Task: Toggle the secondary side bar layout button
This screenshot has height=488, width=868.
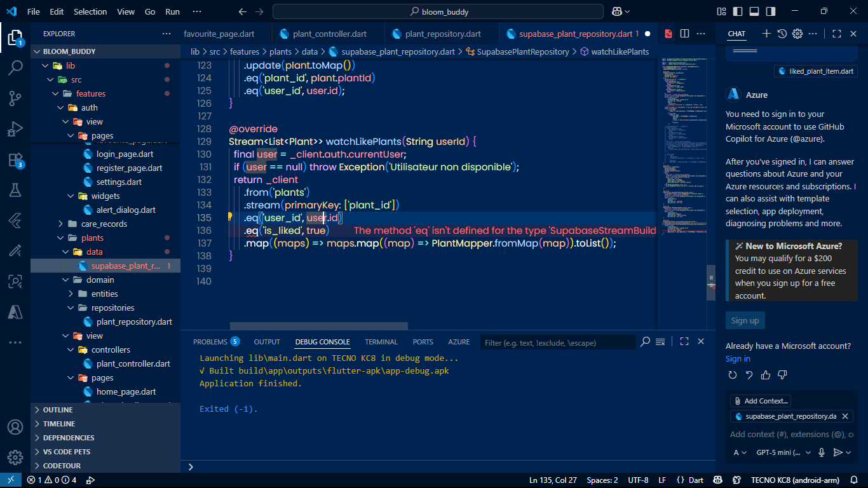Action: pyautogui.click(x=771, y=11)
